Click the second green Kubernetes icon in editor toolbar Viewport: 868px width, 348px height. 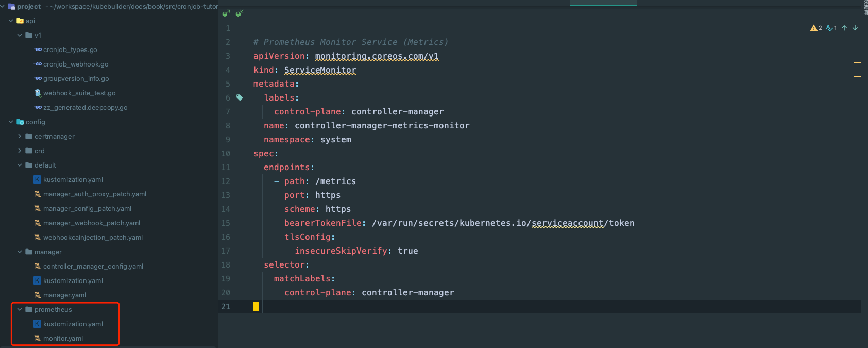click(239, 14)
